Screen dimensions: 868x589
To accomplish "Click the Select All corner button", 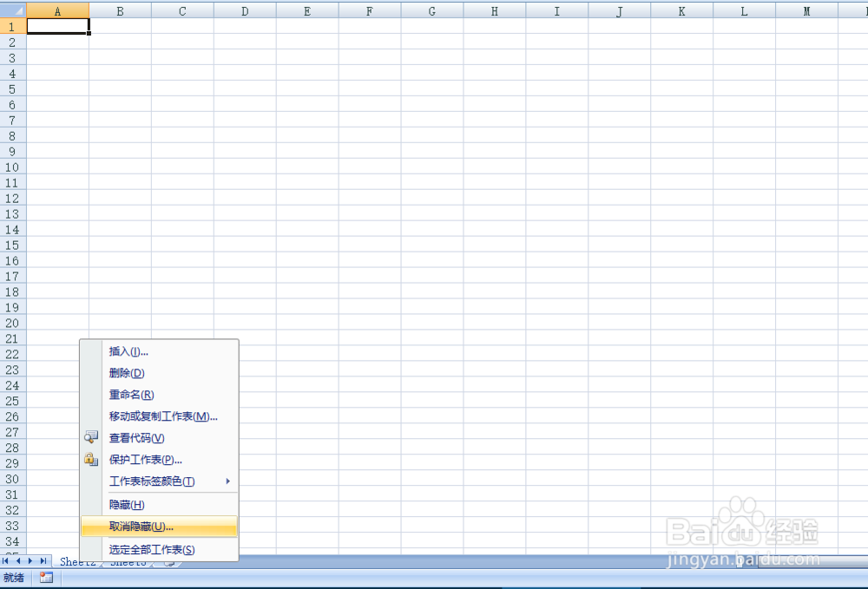I will click(13, 10).
